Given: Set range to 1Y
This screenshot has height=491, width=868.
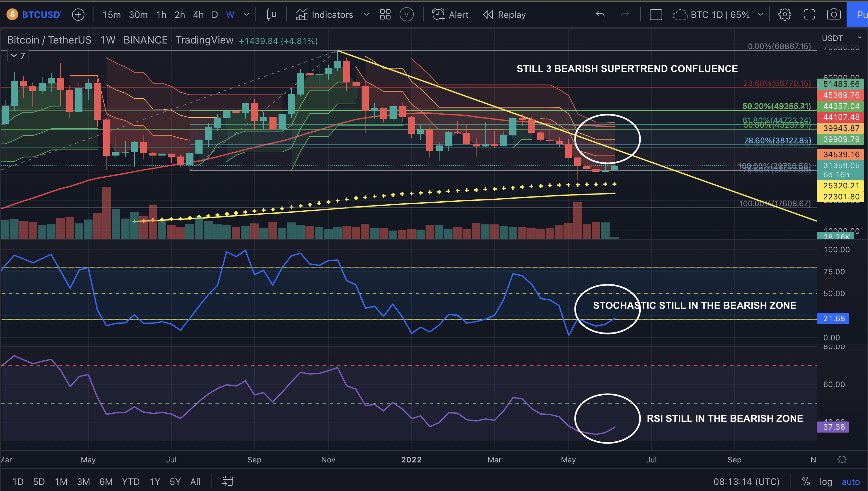Looking at the screenshot, I should coord(155,481).
